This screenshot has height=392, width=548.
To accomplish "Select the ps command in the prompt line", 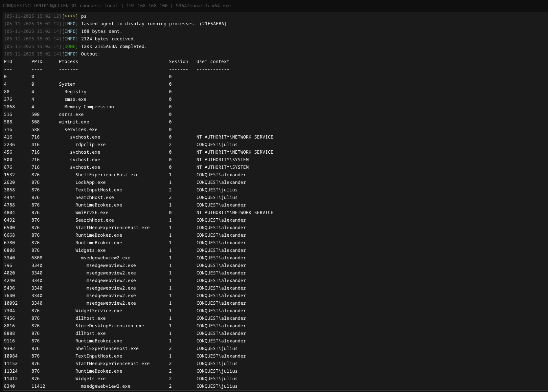I will point(84,16).
